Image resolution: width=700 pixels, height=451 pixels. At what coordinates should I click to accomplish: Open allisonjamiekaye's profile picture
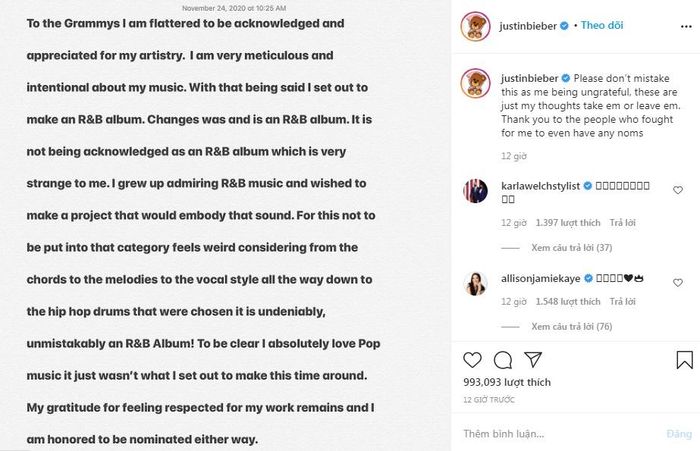pyautogui.click(x=475, y=284)
